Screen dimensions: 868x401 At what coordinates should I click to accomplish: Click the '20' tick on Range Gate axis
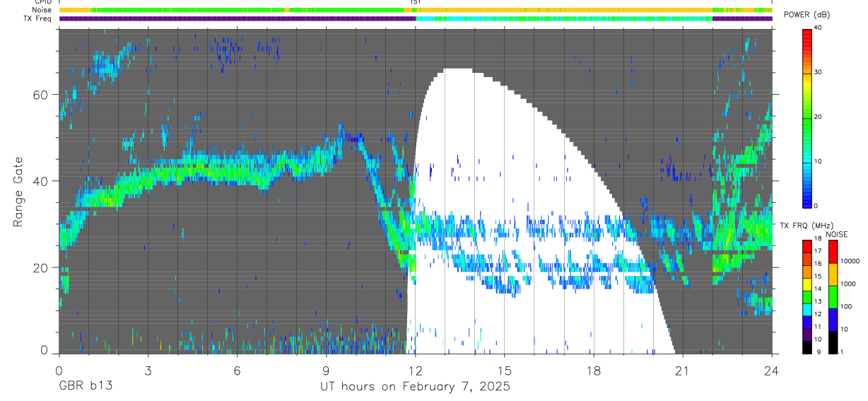(40, 268)
